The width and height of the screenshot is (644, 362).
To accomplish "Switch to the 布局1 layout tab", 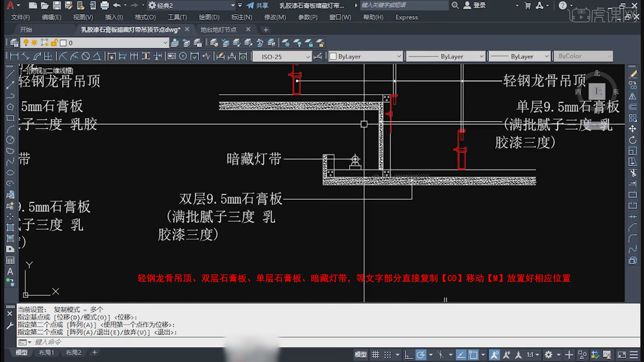I will tap(46, 353).
